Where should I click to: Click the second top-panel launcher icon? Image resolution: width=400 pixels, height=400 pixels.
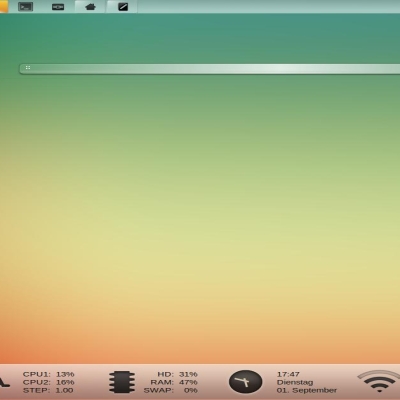(58, 7)
